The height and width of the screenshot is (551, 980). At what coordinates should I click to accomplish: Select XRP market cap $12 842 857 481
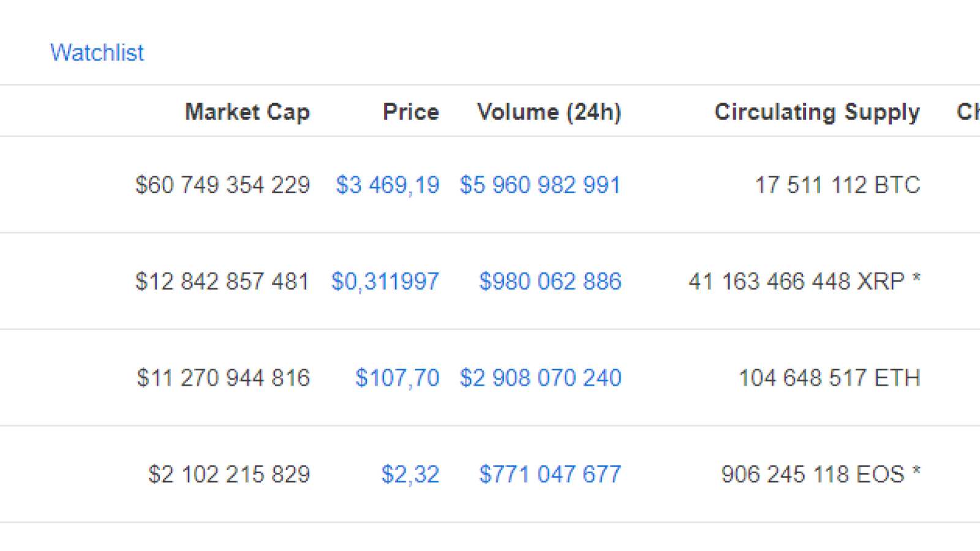[x=223, y=282]
